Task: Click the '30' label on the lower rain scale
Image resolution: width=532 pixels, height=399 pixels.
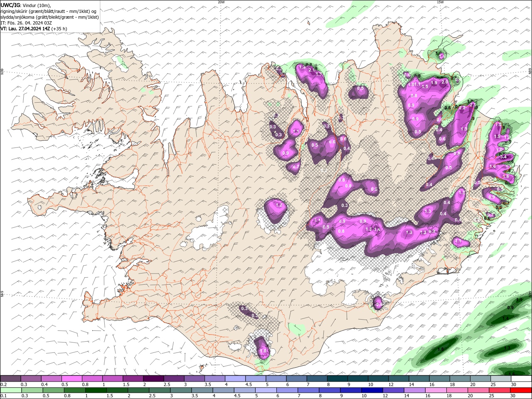Action: tap(513, 396)
